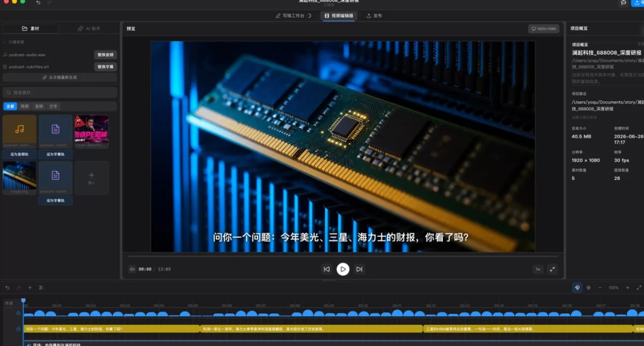Click the preview progress bar
This screenshot has height=346, width=644.
tap(343, 256)
